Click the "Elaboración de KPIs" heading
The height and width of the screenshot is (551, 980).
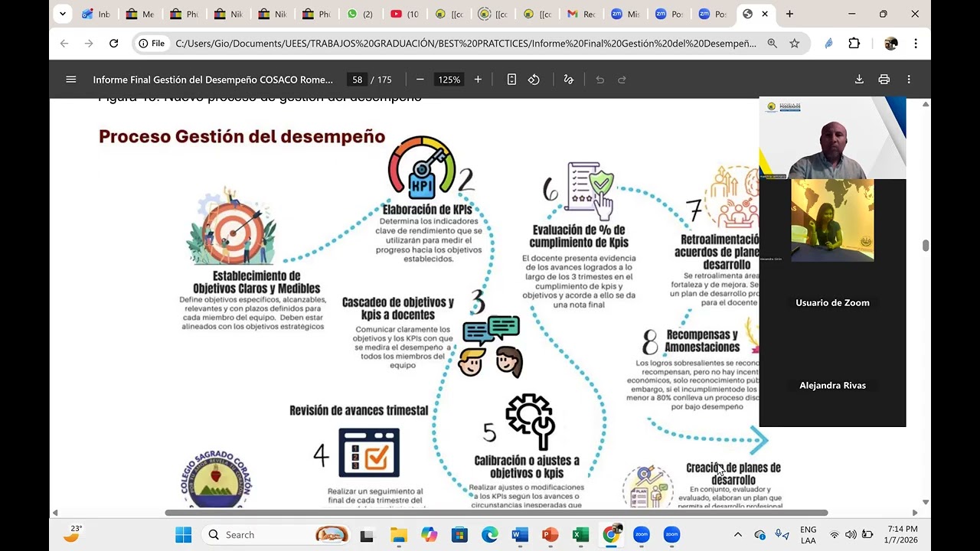coord(427,210)
